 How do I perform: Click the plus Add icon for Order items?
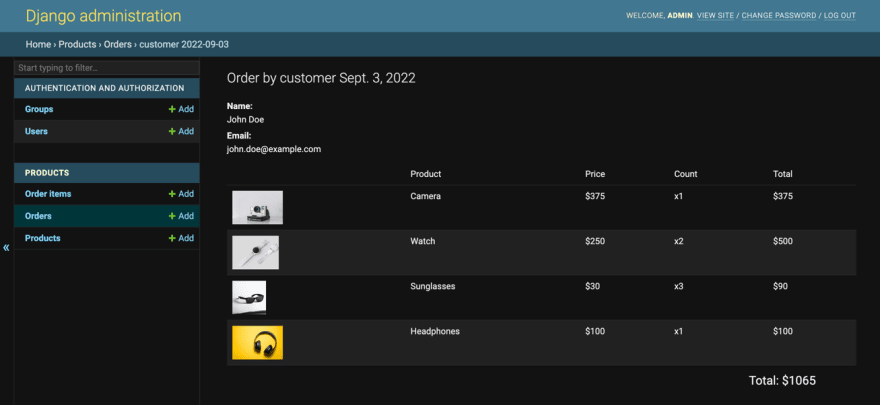pyautogui.click(x=181, y=194)
